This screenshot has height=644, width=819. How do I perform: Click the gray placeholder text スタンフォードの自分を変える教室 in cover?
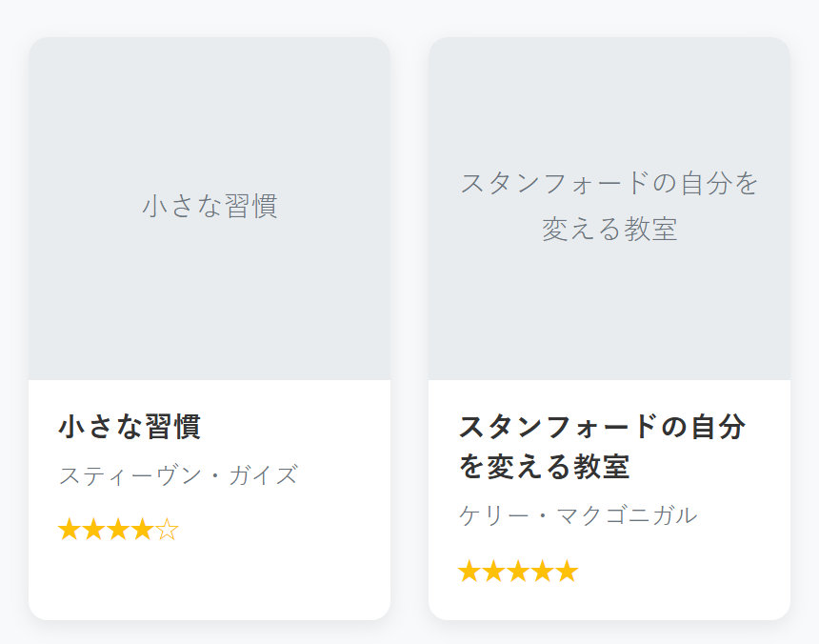click(x=609, y=206)
